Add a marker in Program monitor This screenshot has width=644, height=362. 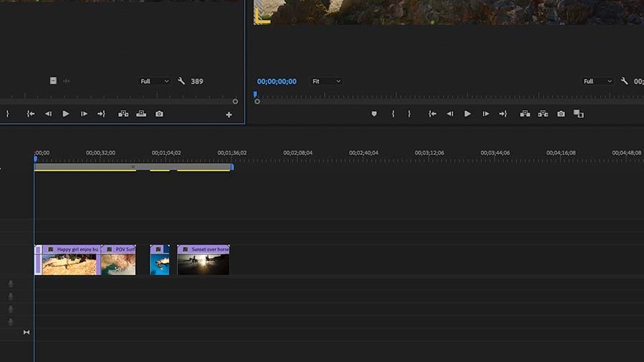coord(374,114)
